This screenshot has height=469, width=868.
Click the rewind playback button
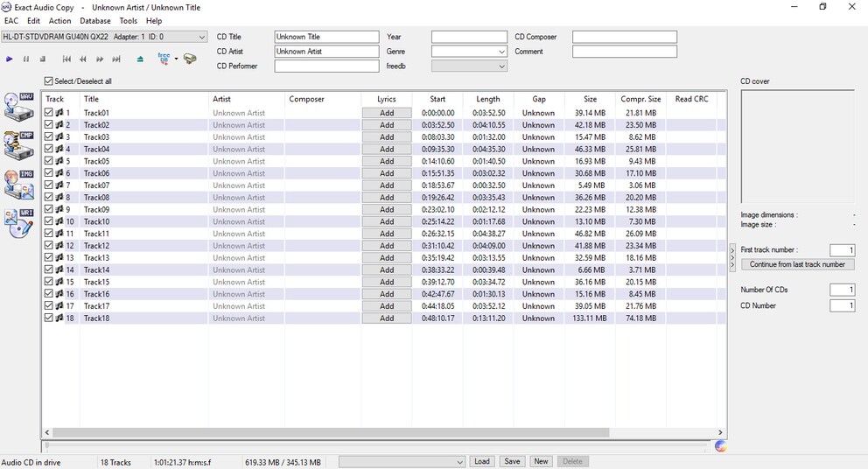coord(83,59)
